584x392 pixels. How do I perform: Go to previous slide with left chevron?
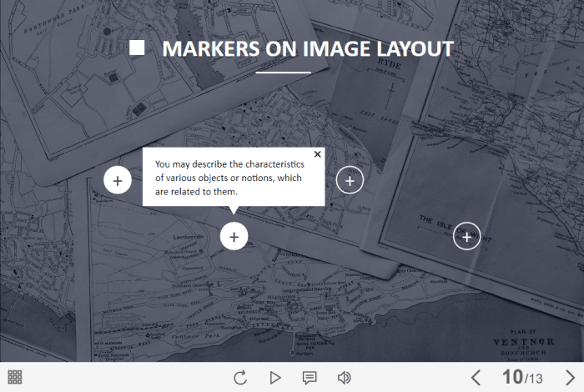click(476, 378)
